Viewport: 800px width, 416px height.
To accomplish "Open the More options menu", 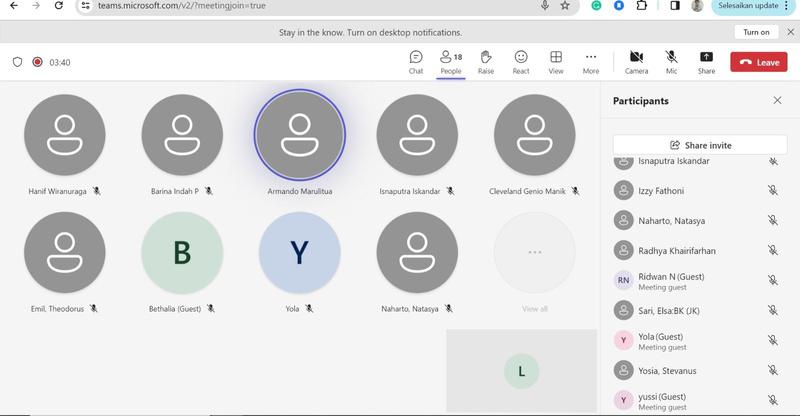I will pyautogui.click(x=591, y=61).
